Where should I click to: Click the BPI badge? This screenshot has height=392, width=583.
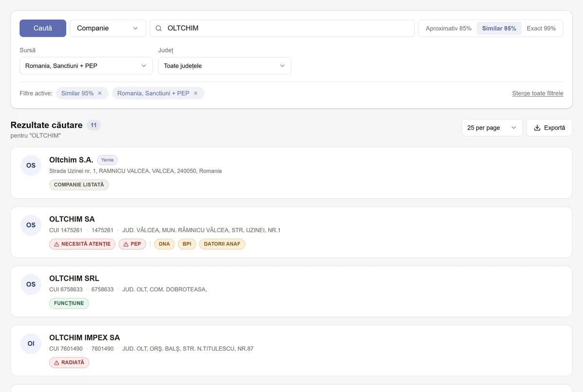[x=187, y=244]
